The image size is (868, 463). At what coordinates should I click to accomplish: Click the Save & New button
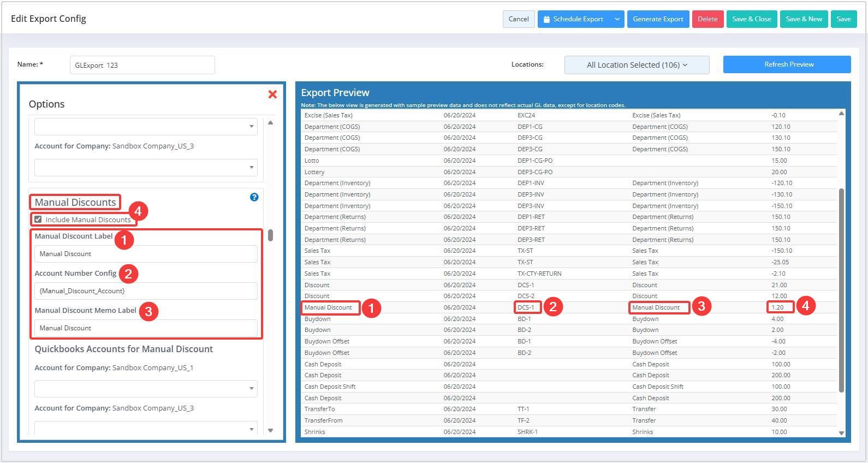[804, 19]
